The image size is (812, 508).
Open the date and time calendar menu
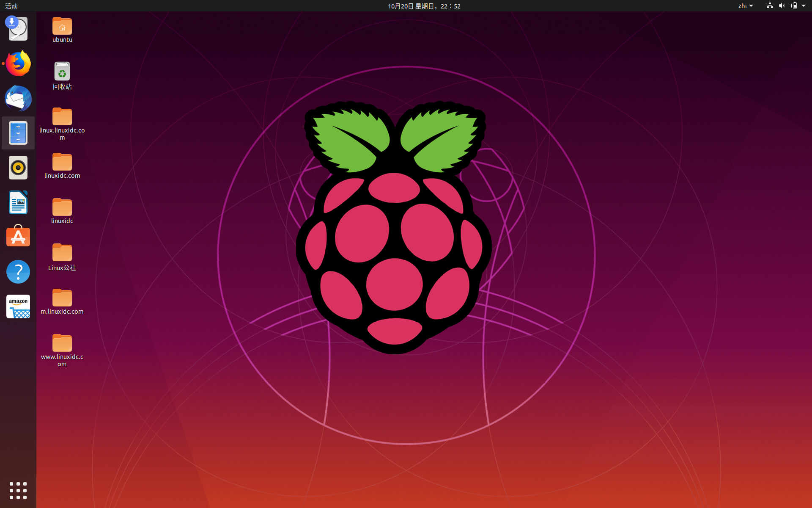(x=424, y=6)
